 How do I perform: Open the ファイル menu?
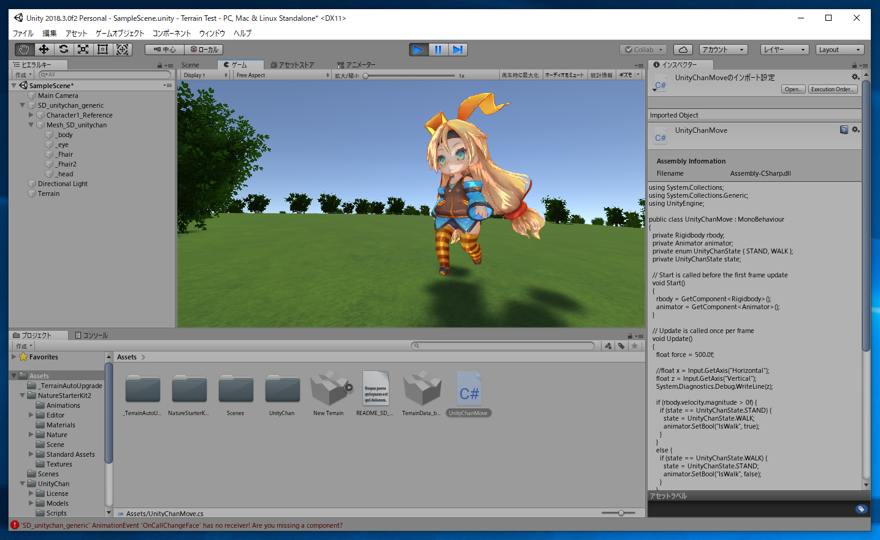click(x=23, y=33)
